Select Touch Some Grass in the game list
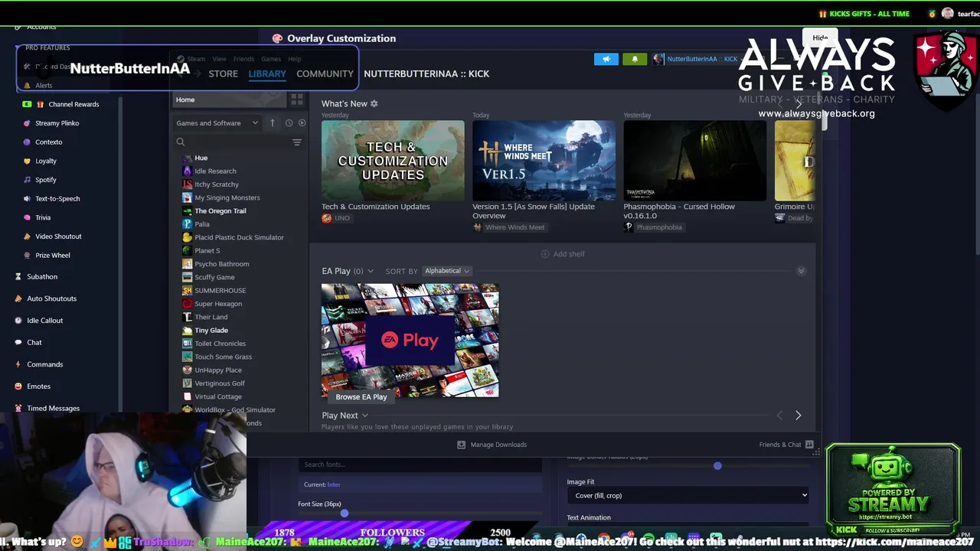The width and height of the screenshot is (980, 551). pos(223,357)
